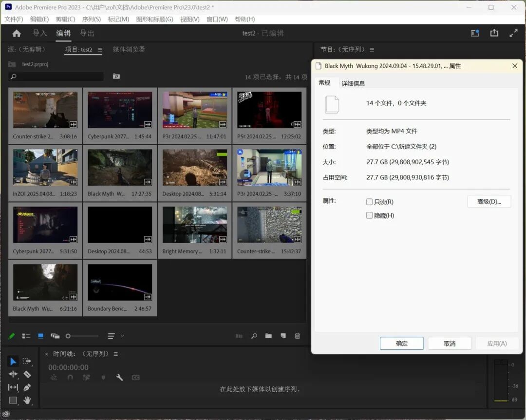This screenshot has width=526, height=420.
Task: Open the 序列(S) menu
Action: [92, 19]
